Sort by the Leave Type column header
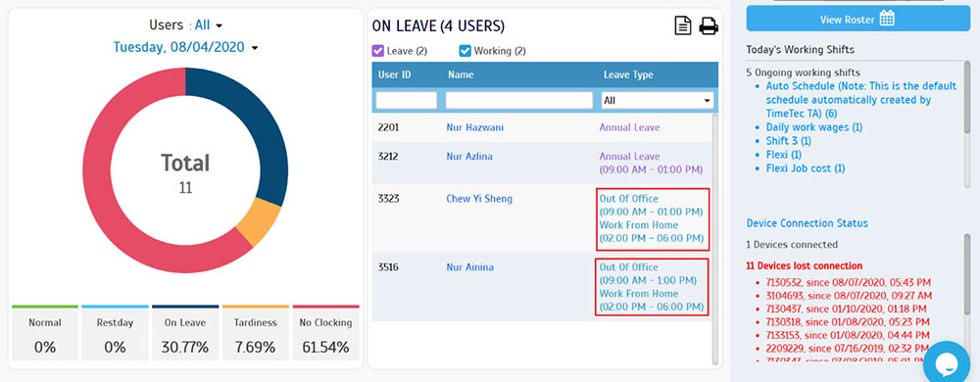The image size is (980, 382). [628, 74]
